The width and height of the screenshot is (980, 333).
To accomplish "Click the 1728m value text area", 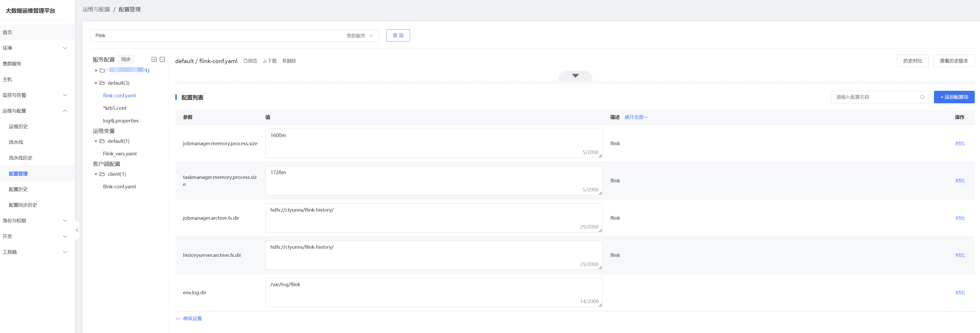I will click(434, 181).
